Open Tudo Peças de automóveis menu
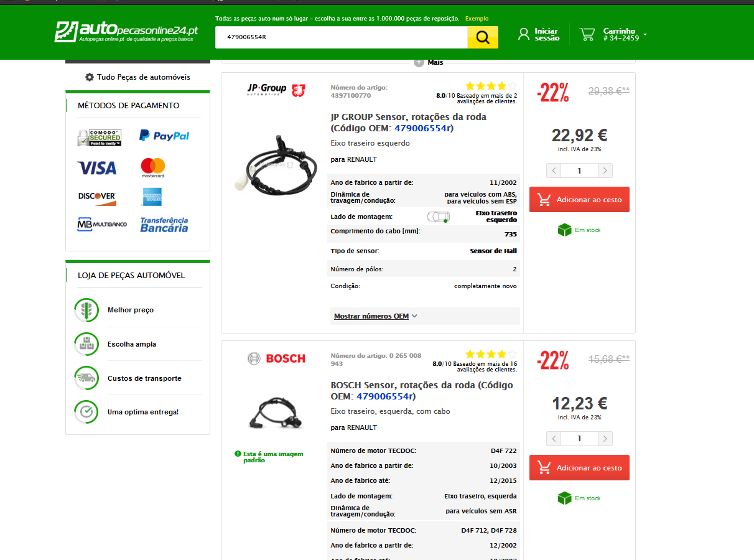 pos(137,77)
